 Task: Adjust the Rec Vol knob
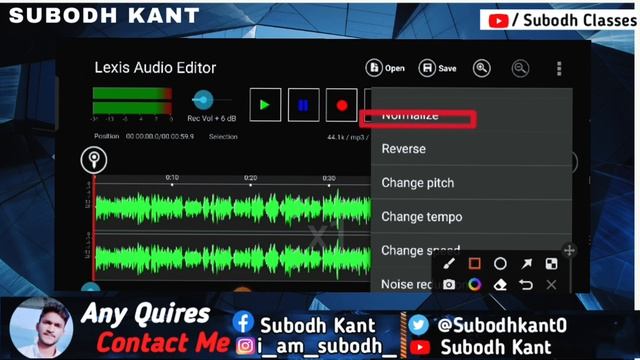[x=203, y=100]
